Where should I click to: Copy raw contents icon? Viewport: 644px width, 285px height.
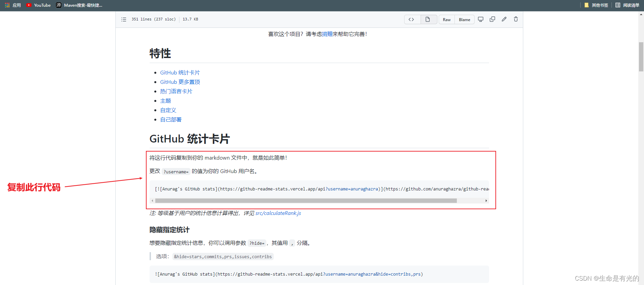tap(492, 19)
